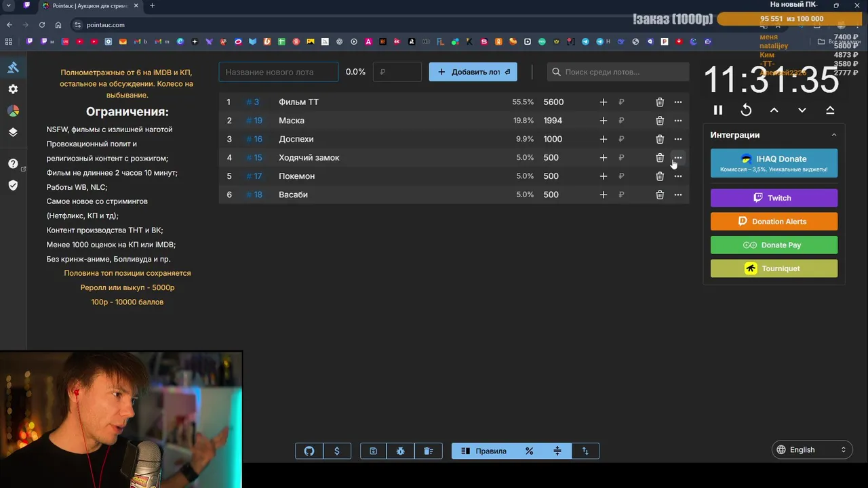The height and width of the screenshot is (488, 868).
Task: Delete the Ходячий замок lot
Action: tap(660, 157)
